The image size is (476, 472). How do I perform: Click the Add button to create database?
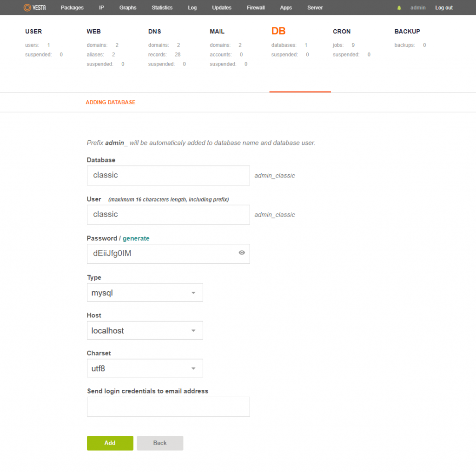coord(110,443)
